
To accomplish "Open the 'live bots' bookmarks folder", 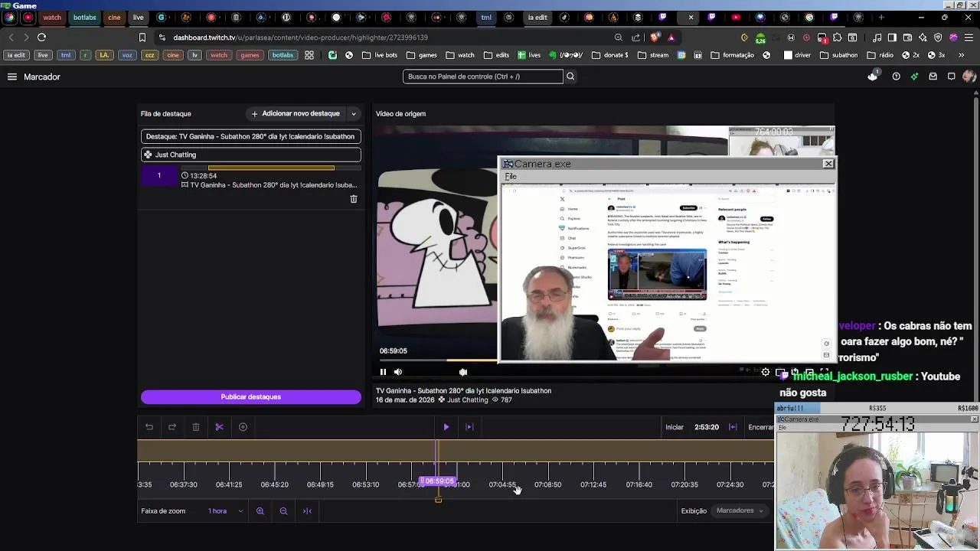I will pos(380,55).
